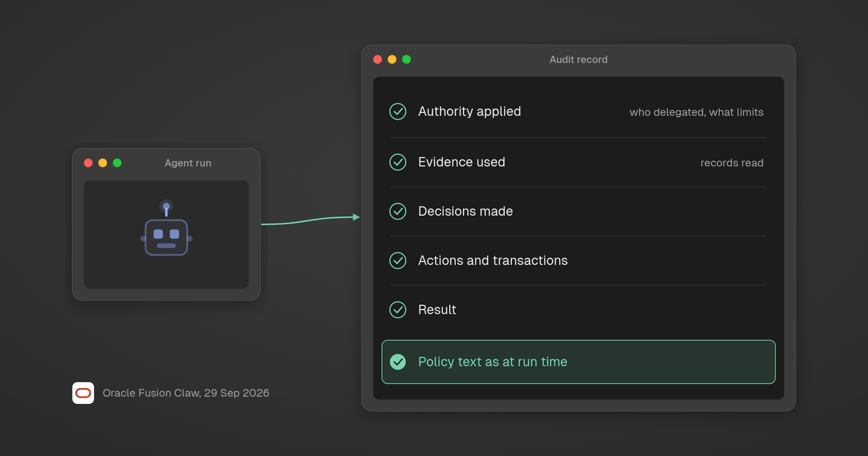The width and height of the screenshot is (868, 456).
Task: Close the Agent run window
Action: click(88, 163)
